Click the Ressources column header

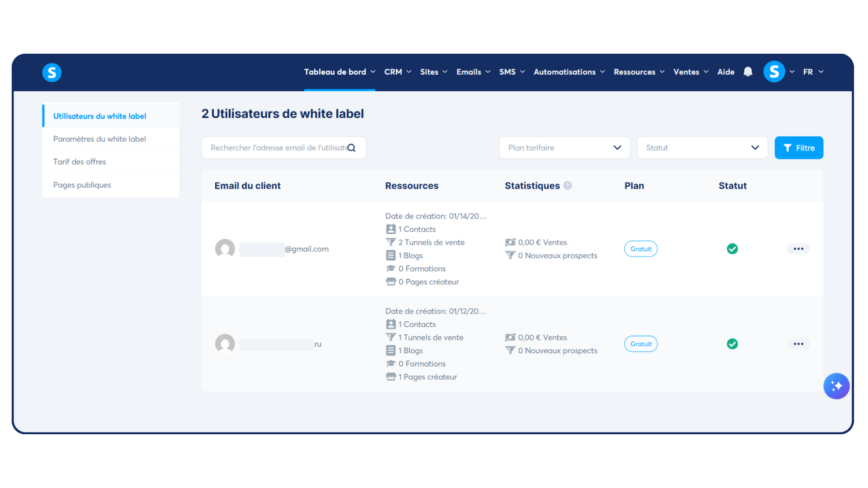pyautogui.click(x=412, y=186)
